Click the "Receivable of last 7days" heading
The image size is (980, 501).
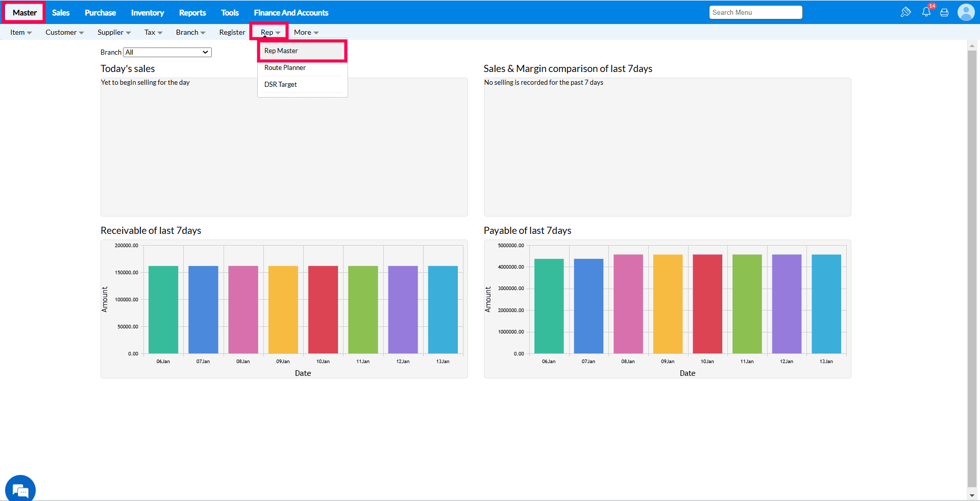151,230
